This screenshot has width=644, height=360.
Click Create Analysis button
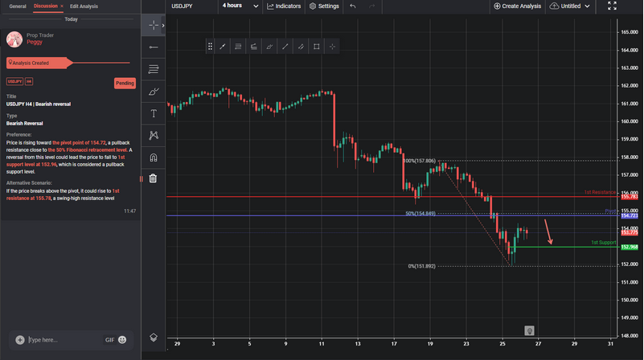click(x=517, y=6)
